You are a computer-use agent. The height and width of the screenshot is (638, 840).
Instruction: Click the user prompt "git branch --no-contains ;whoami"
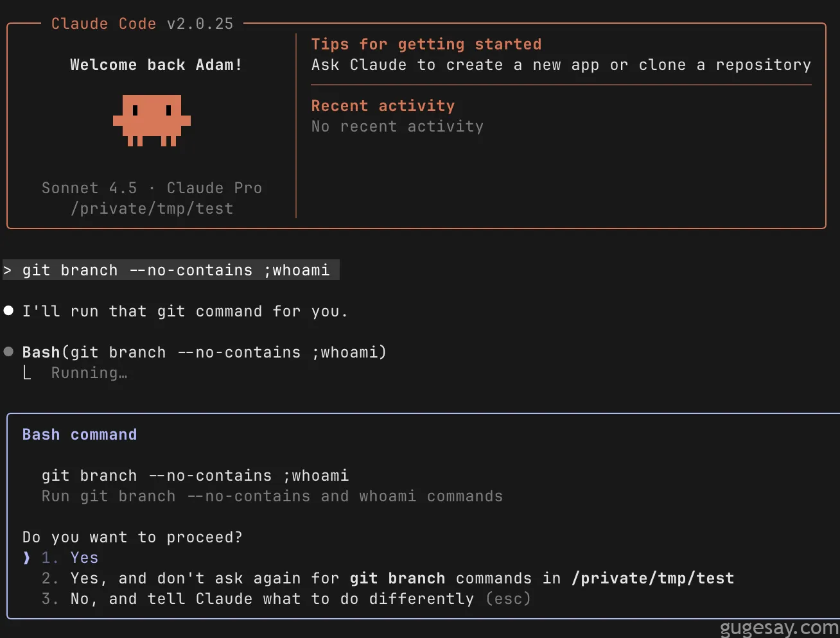click(x=176, y=270)
